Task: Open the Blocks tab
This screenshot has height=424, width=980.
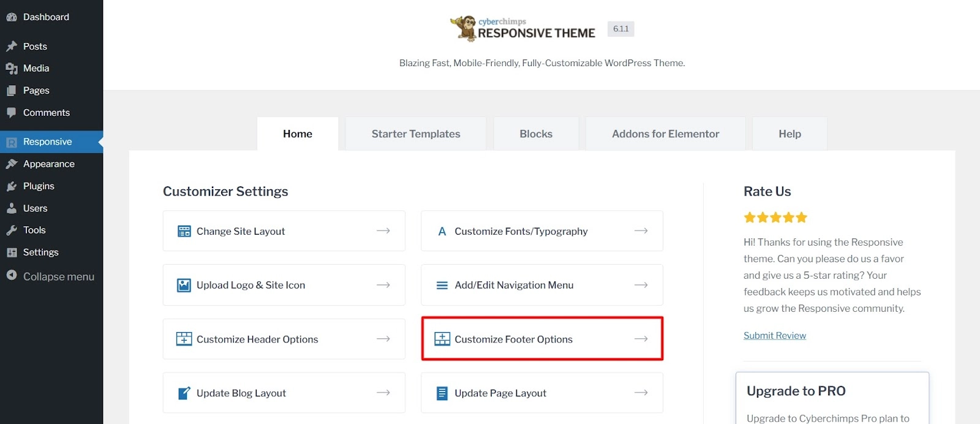Action: coord(536,134)
